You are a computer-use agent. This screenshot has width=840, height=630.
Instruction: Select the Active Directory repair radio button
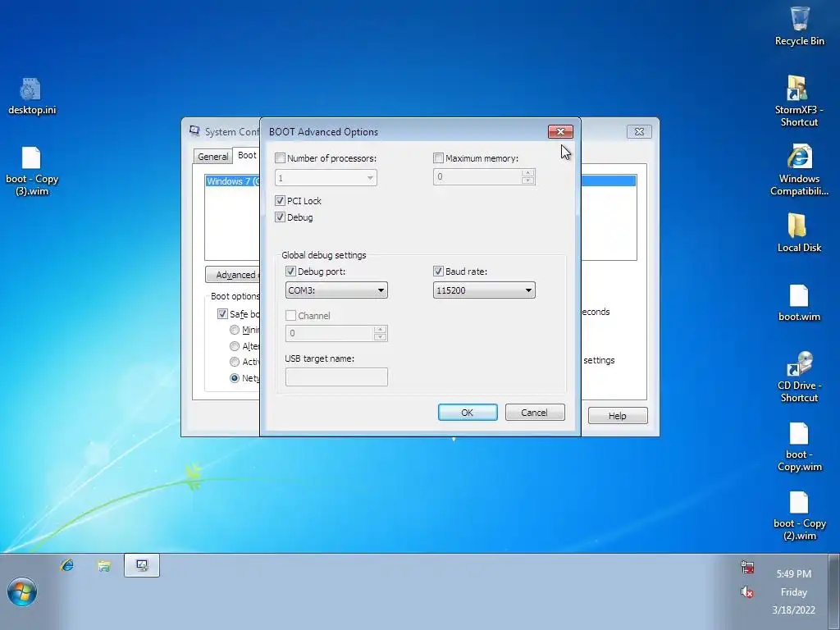click(x=234, y=362)
